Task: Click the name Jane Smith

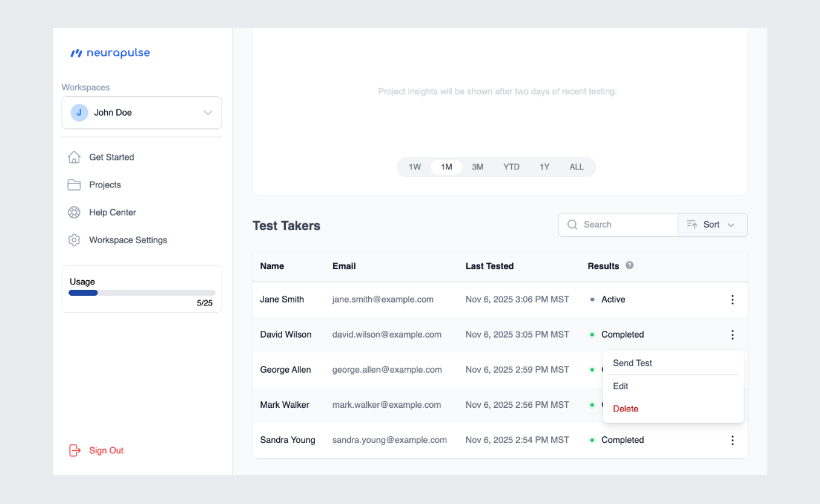Action: click(x=282, y=299)
